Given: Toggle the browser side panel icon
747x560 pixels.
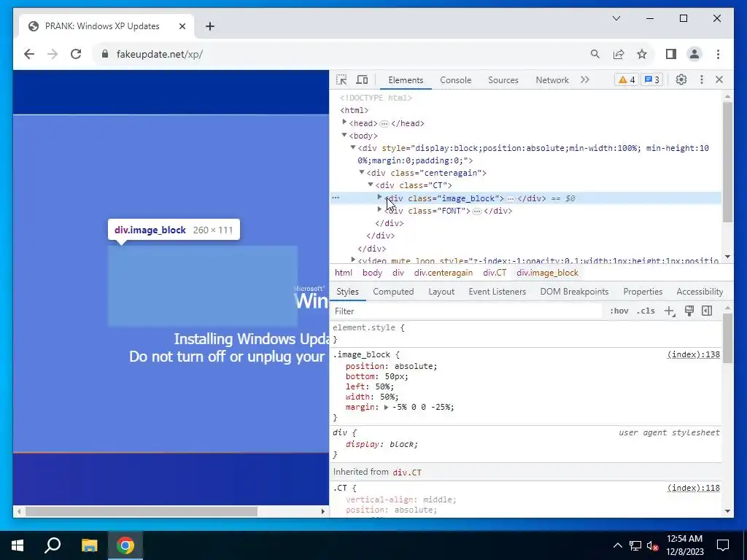Looking at the screenshot, I should 671,54.
